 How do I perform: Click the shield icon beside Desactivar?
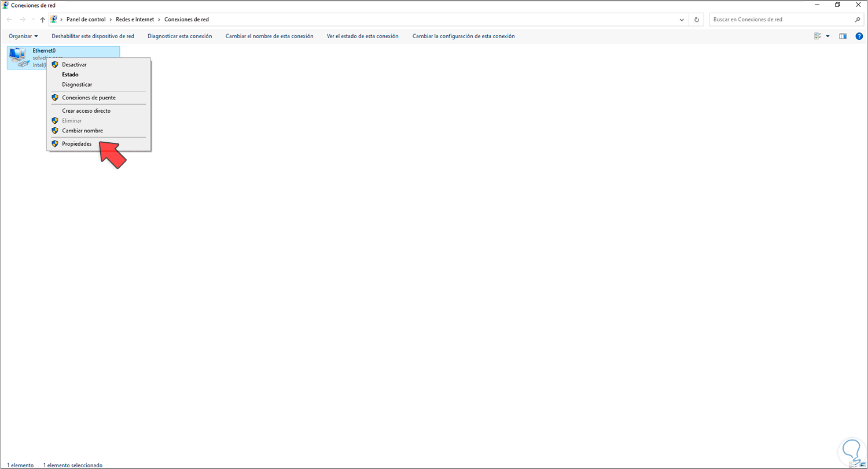tap(55, 65)
